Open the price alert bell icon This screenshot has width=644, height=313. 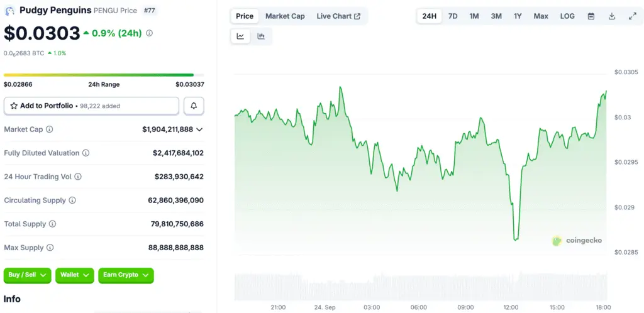[194, 106]
